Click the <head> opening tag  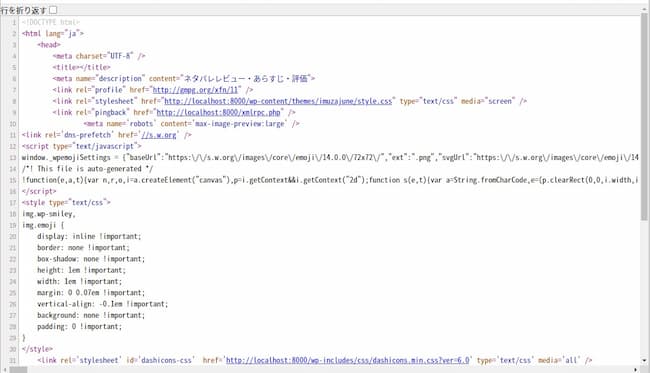coord(49,45)
